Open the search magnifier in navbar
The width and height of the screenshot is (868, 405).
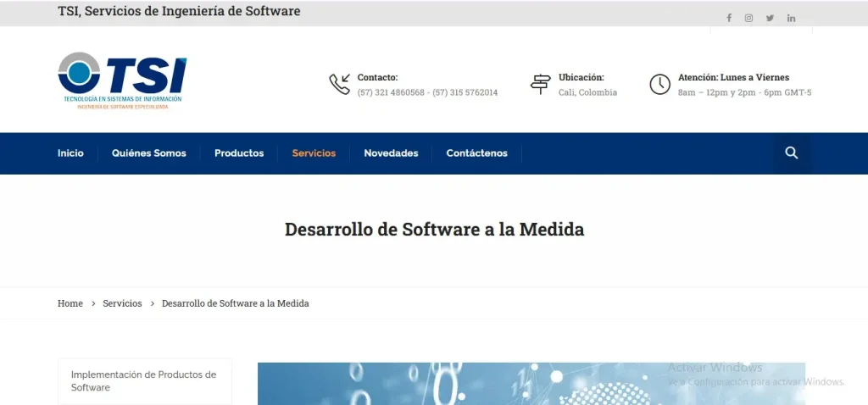point(792,153)
